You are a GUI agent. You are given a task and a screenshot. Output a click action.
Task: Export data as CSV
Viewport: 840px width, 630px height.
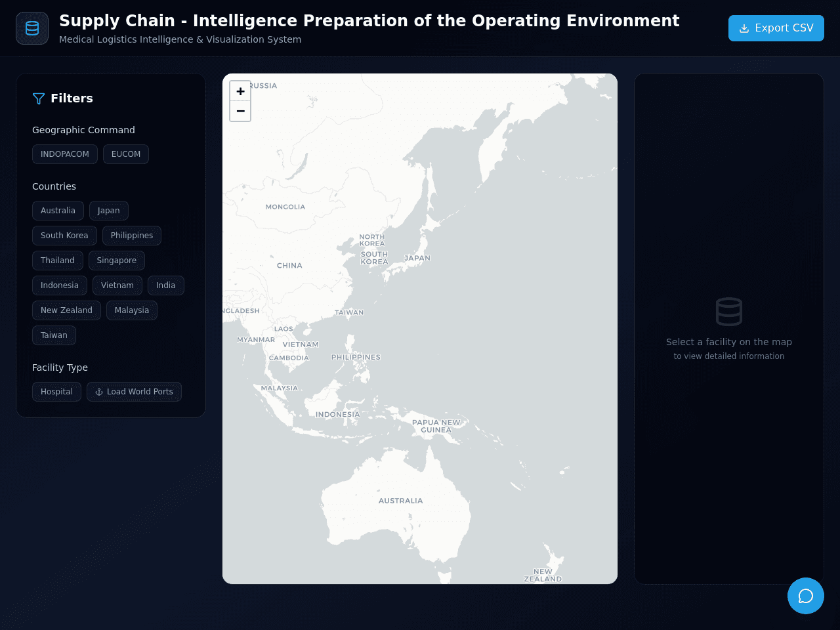(776, 28)
